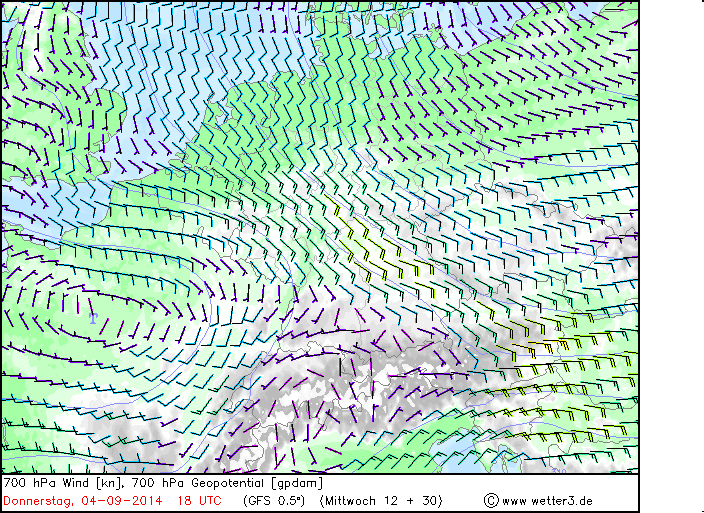The height and width of the screenshot is (513, 704).
Task: Click the www.wetter3.de credit text
Action: pyautogui.click(x=547, y=501)
